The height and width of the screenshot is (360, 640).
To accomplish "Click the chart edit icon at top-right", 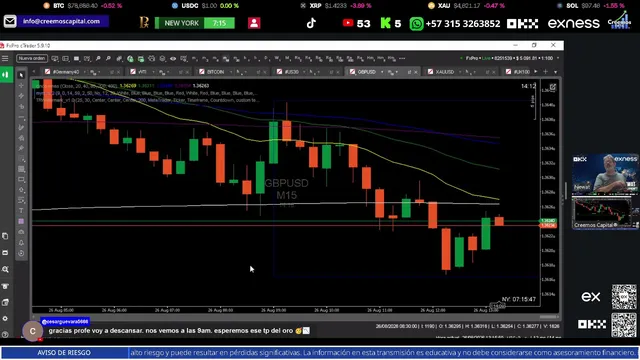I will point(553,87).
